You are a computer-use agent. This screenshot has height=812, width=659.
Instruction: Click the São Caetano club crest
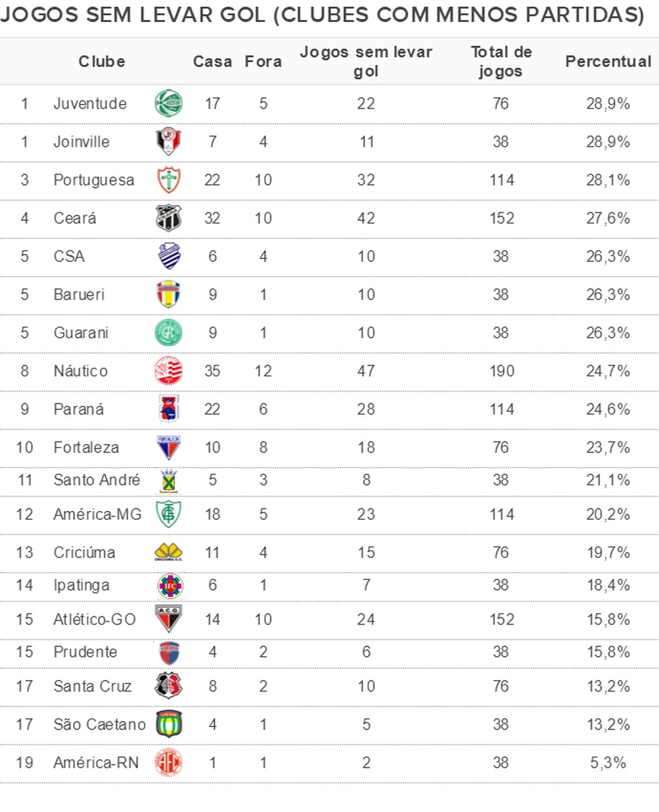pyautogui.click(x=168, y=724)
